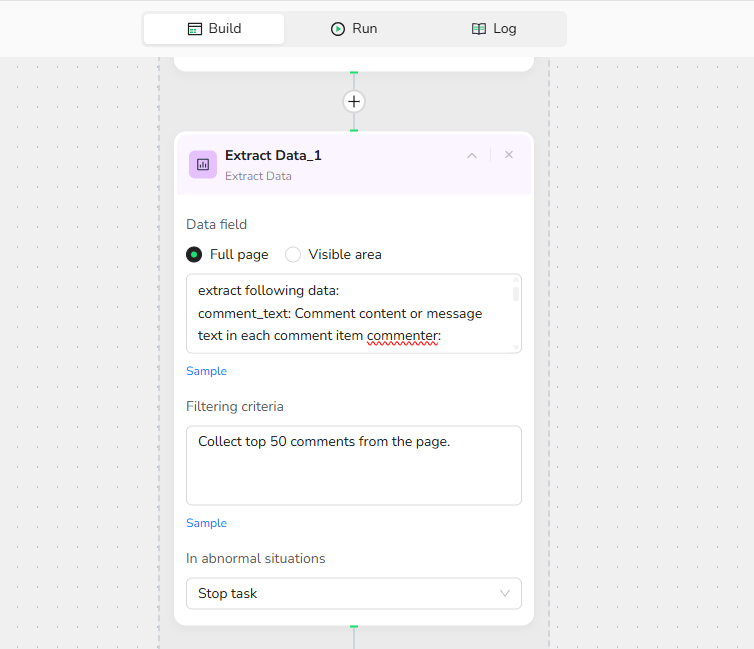
Task: Open the Stop task dropdown
Action: point(353,593)
